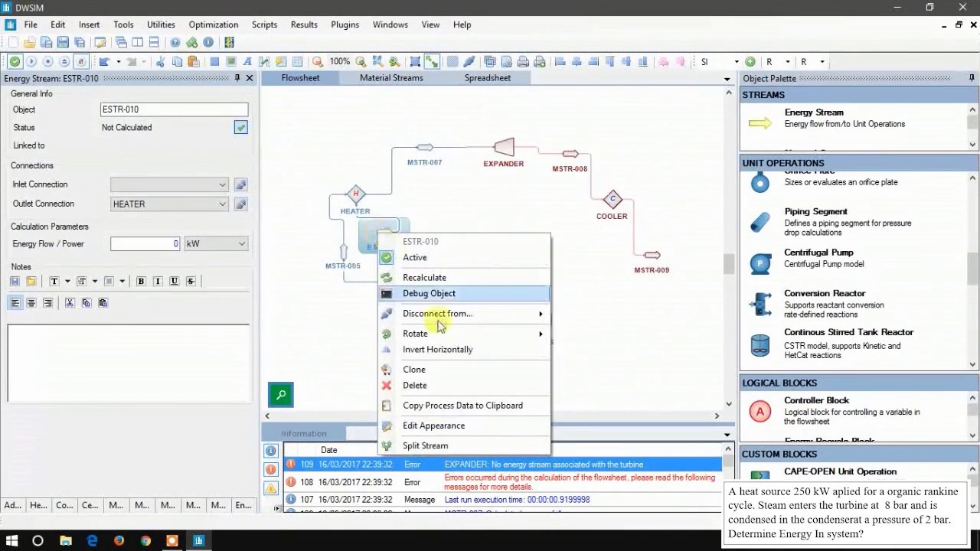Screen dimensions: 980x551
Task: Open the Information panel dropdown arrow
Action: click(727, 434)
